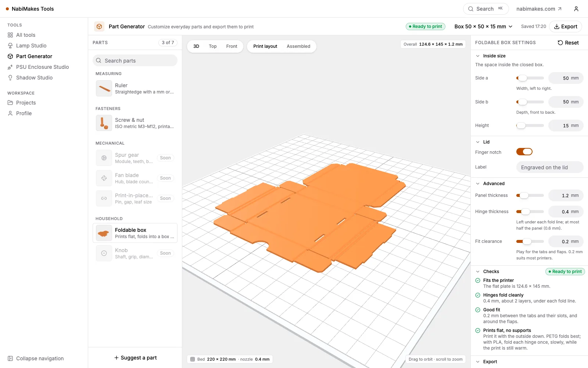The image size is (588, 368).
Task: Toggle the Finger notch switch
Action: [524, 152]
